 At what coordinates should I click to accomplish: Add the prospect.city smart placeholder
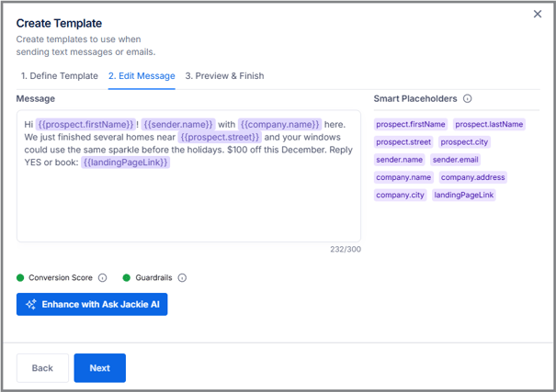pos(464,142)
